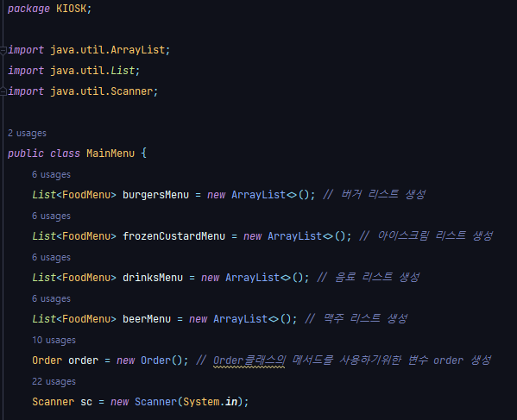The image size is (517, 420).
Task: Click 'ArrayList' in the beerMenu declaration
Action: click(x=240, y=319)
